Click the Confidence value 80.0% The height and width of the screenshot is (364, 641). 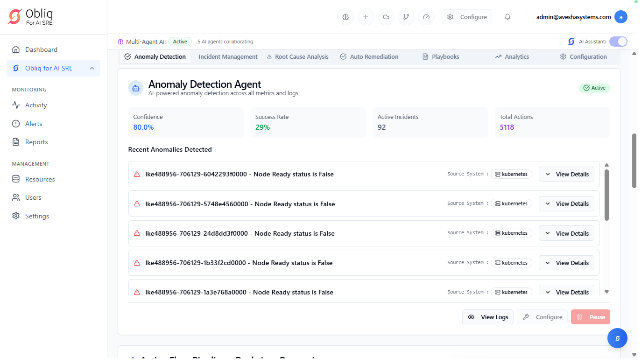pos(143,127)
